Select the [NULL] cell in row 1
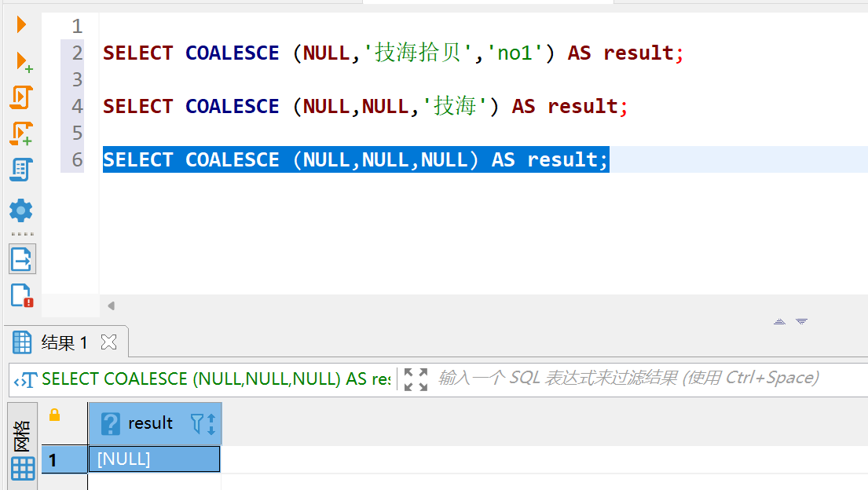The height and width of the screenshot is (490, 868). coord(155,459)
